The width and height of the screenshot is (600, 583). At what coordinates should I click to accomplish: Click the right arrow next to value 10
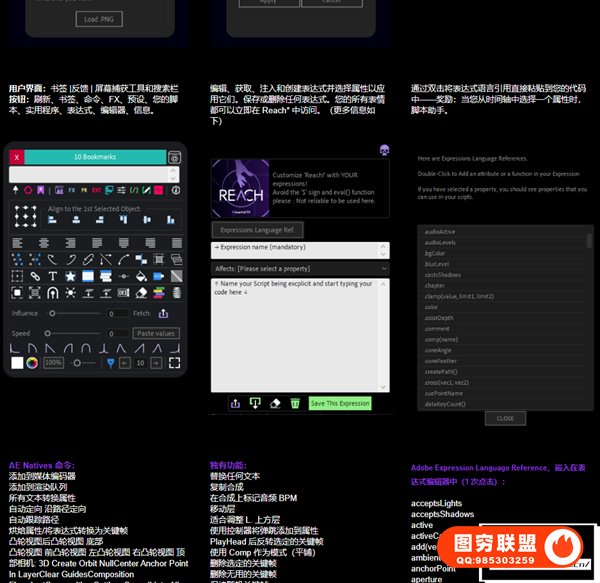coord(157,362)
